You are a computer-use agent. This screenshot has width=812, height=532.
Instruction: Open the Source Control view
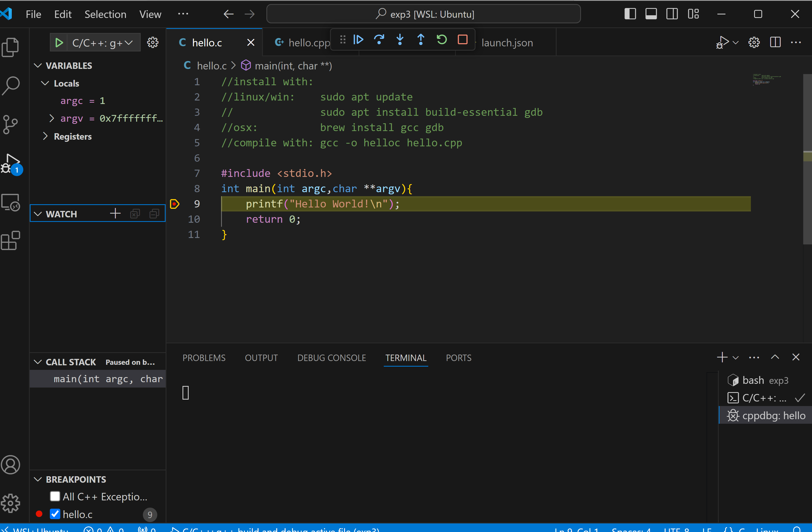click(10, 124)
